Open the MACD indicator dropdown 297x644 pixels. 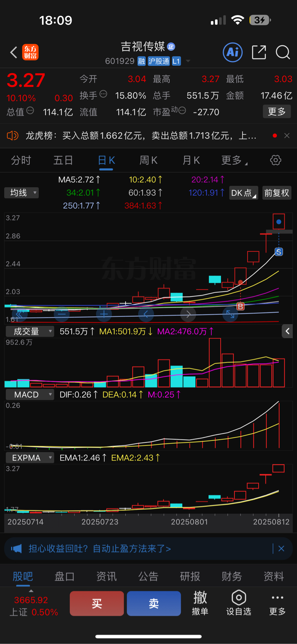(30, 395)
